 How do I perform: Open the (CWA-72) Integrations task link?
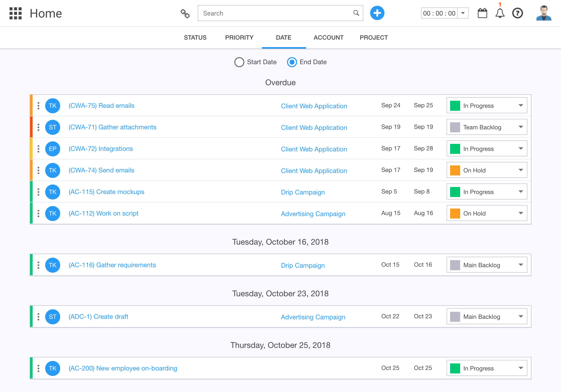(x=101, y=149)
